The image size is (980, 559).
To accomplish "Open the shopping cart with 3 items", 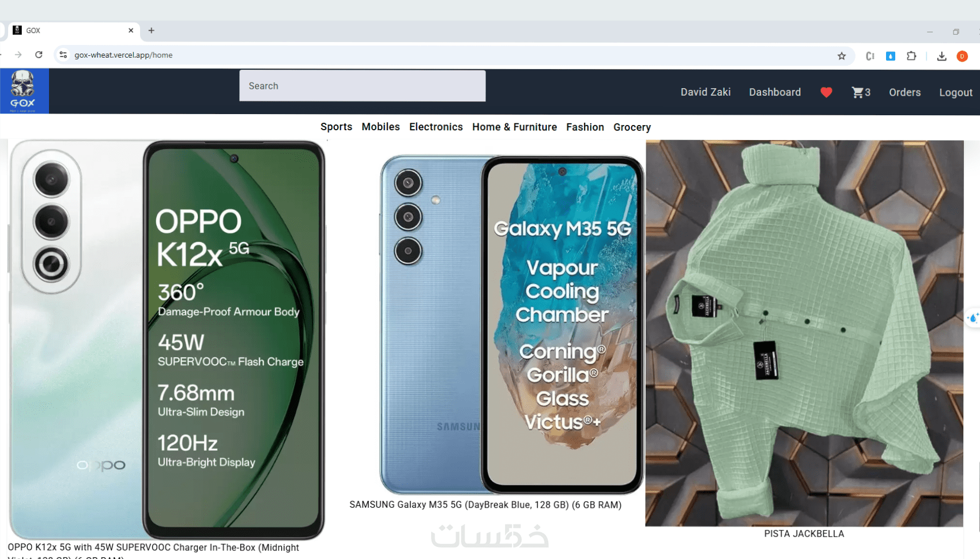I will point(861,92).
